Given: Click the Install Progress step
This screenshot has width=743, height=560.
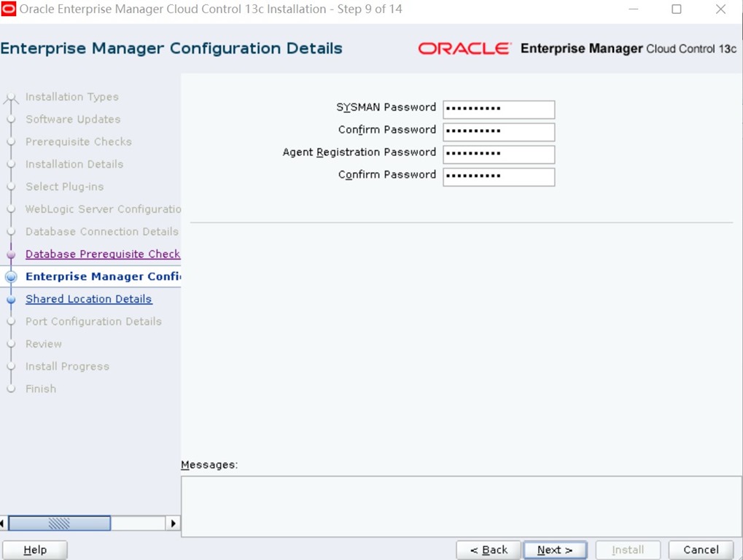Looking at the screenshot, I should point(67,366).
